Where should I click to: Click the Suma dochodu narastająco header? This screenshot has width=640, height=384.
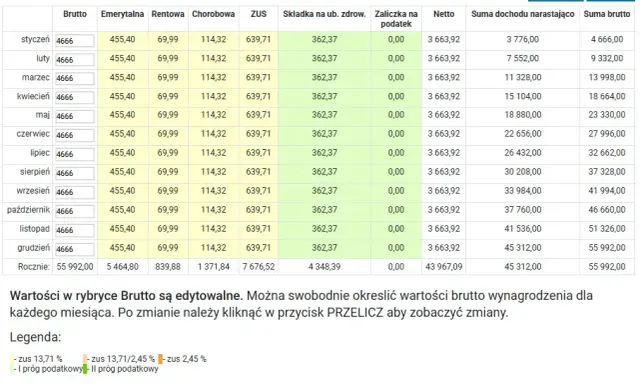coord(523,14)
